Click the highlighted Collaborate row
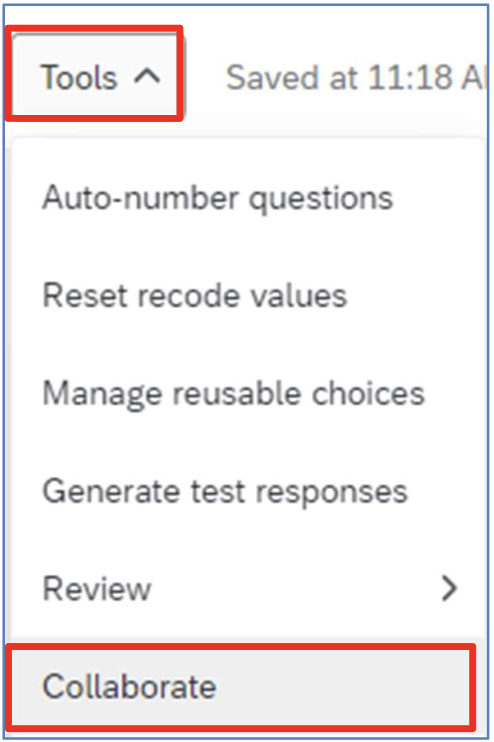Screen dimensions: 494x742 pos(241,686)
